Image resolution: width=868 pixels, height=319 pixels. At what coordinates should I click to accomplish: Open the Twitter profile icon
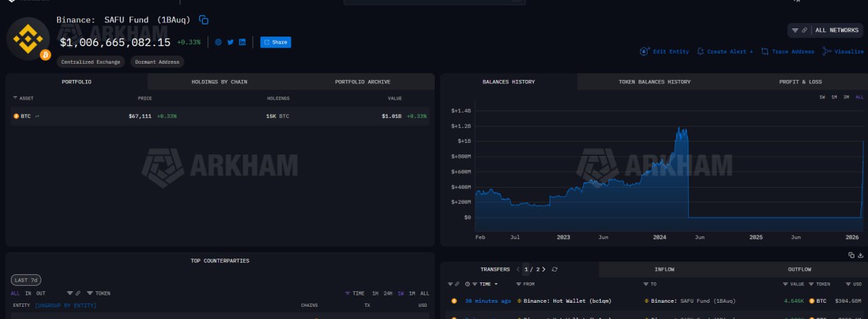(231, 42)
